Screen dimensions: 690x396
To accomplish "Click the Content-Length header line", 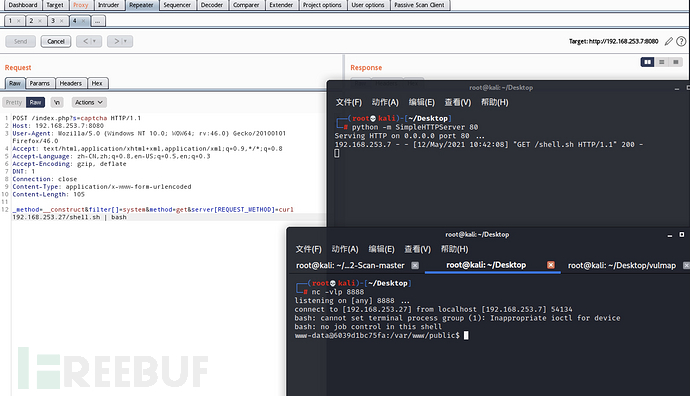I will (48, 194).
